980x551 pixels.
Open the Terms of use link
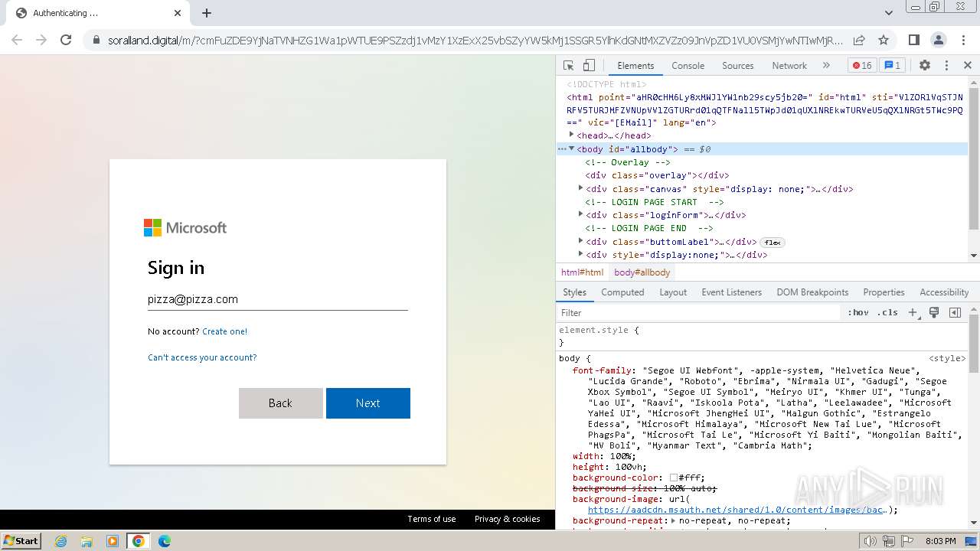point(432,519)
